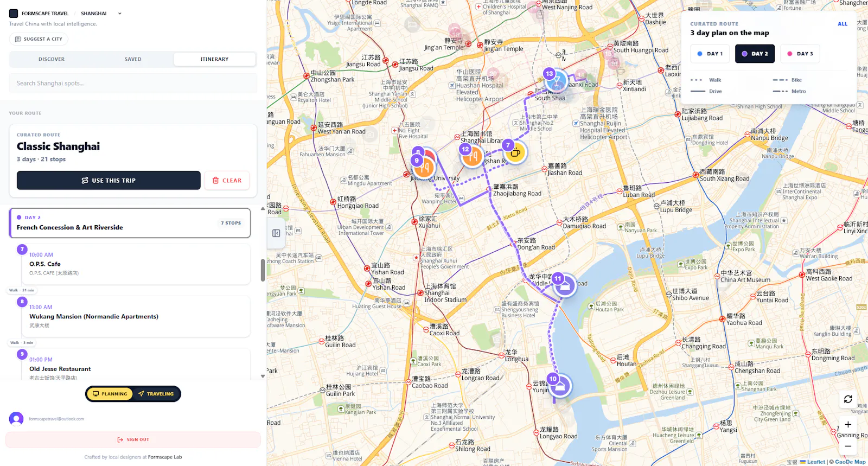Click the user avatar icon
The image size is (868, 466).
[x=16, y=419]
